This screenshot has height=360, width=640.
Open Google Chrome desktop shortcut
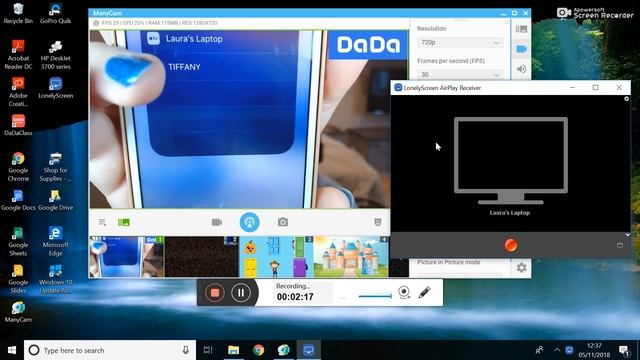coord(18,167)
